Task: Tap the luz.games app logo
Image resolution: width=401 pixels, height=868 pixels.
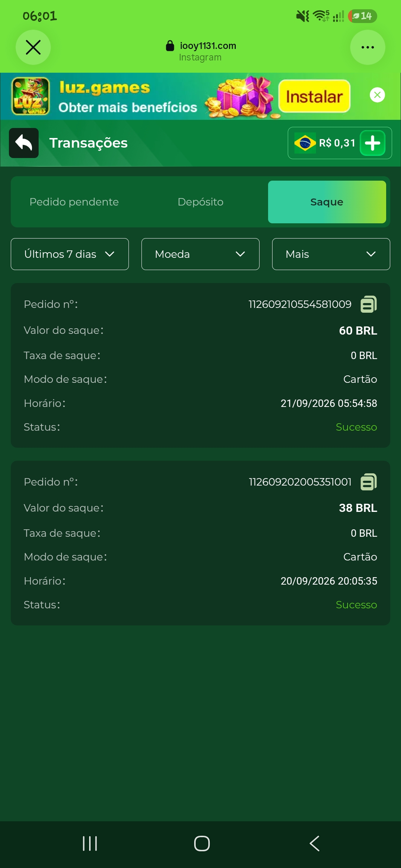Action: point(30,96)
